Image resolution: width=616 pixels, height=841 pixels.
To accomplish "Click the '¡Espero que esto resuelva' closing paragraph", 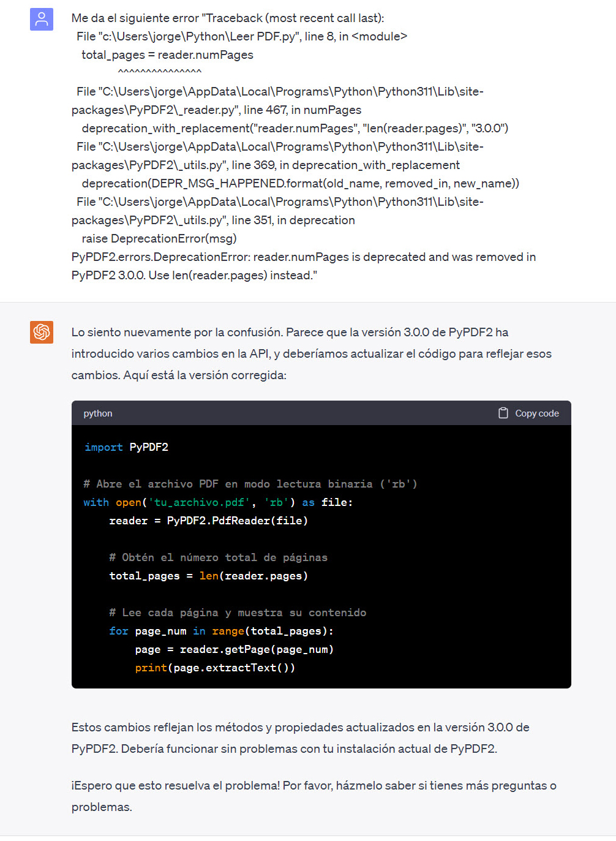I will point(314,796).
